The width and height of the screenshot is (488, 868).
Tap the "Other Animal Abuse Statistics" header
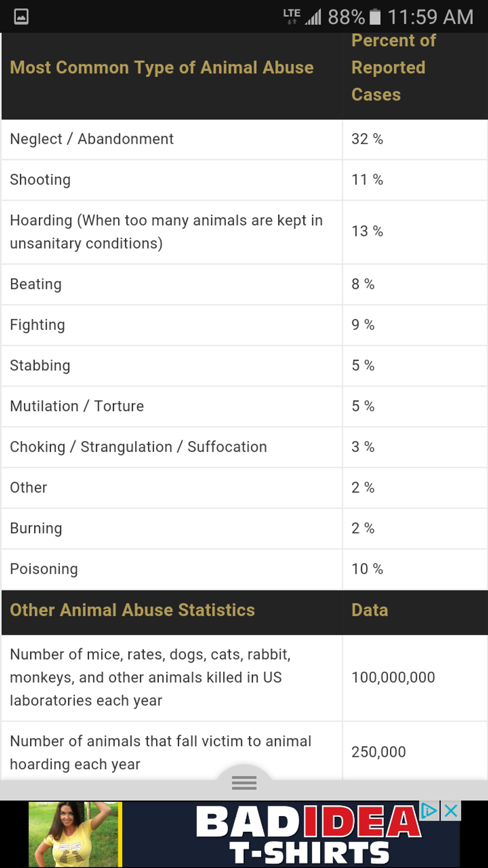(132, 610)
